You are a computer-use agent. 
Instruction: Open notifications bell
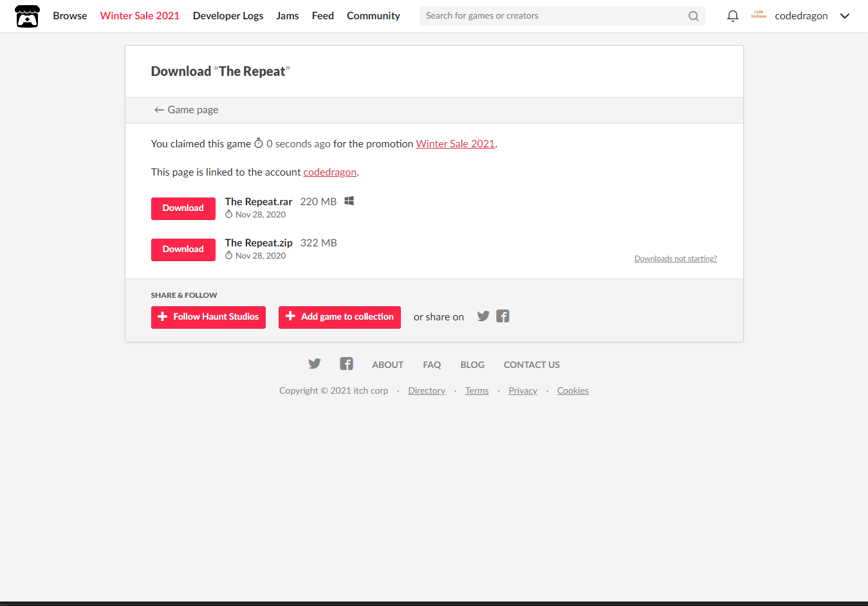(732, 16)
